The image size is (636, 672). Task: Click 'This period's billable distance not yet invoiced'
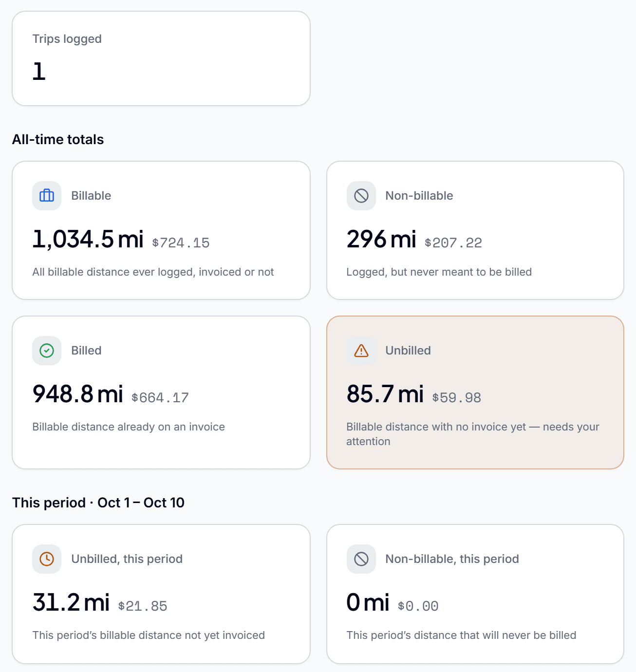click(x=149, y=635)
